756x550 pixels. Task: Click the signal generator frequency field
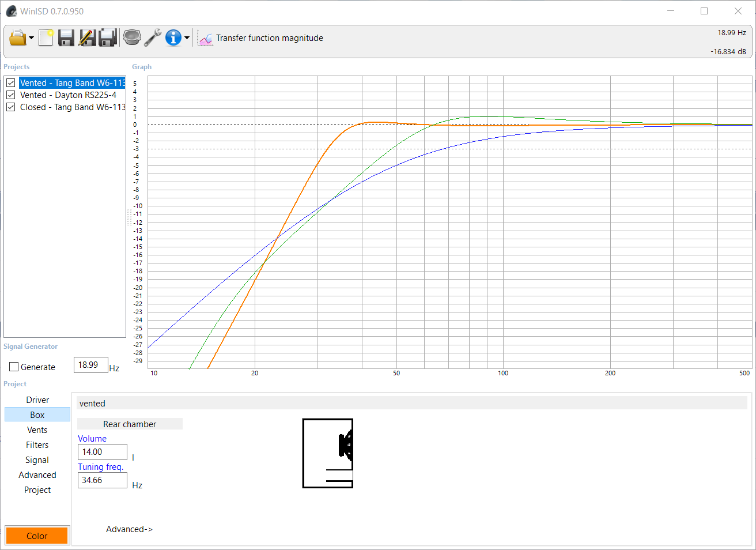pyautogui.click(x=91, y=365)
